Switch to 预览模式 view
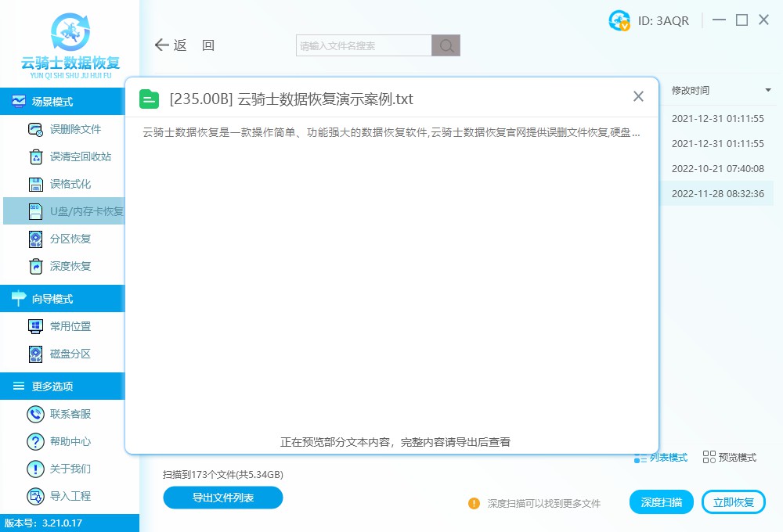The height and width of the screenshot is (532, 783). [728, 457]
